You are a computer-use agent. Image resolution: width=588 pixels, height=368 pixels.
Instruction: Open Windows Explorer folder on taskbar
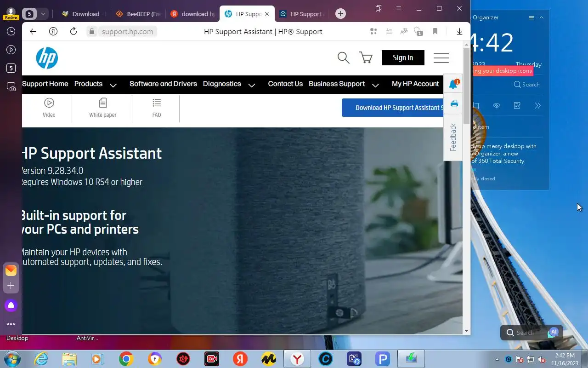(69, 359)
